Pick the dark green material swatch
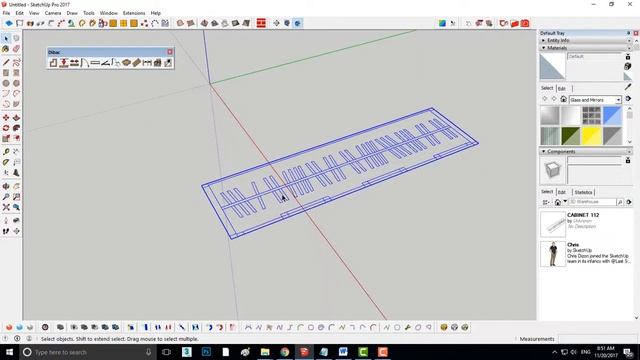The width and height of the screenshot is (640, 360). click(x=571, y=136)
